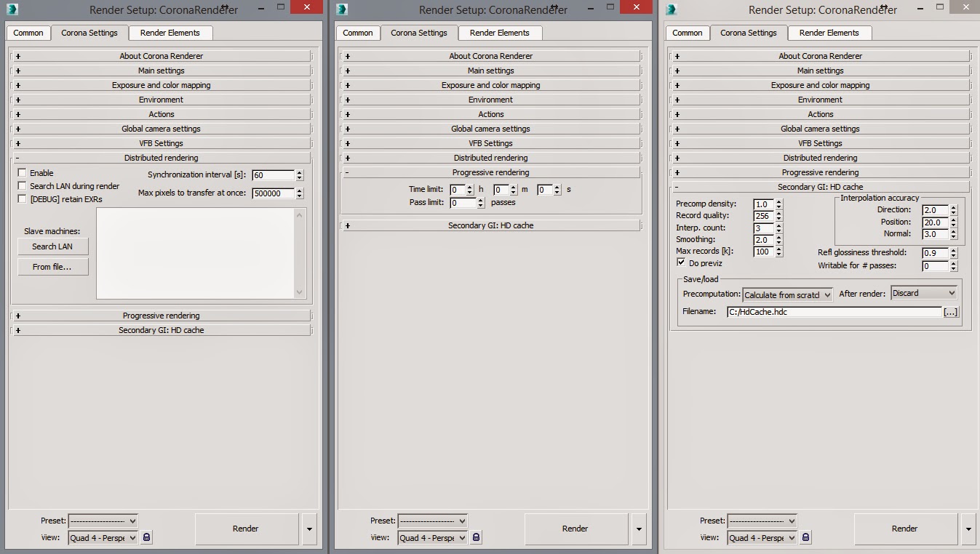Screen dimensions: 980x554
Task: Click the Synchronization interval spinner arrows
Action: (x=300, y=175)
